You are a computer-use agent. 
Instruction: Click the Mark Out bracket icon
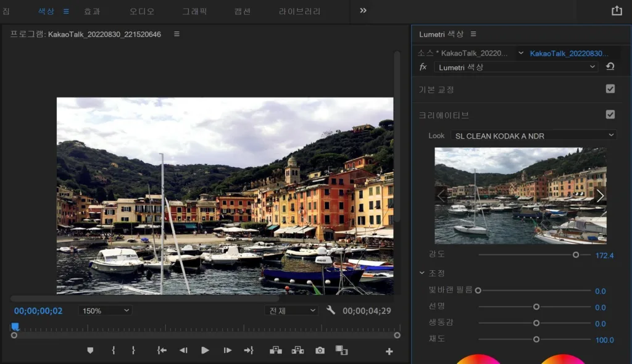[133, 350]
